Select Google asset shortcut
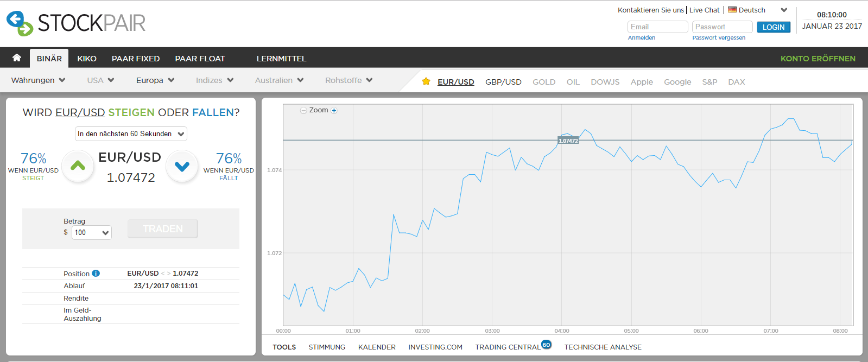The image size is (868, 362). point(677,82)
